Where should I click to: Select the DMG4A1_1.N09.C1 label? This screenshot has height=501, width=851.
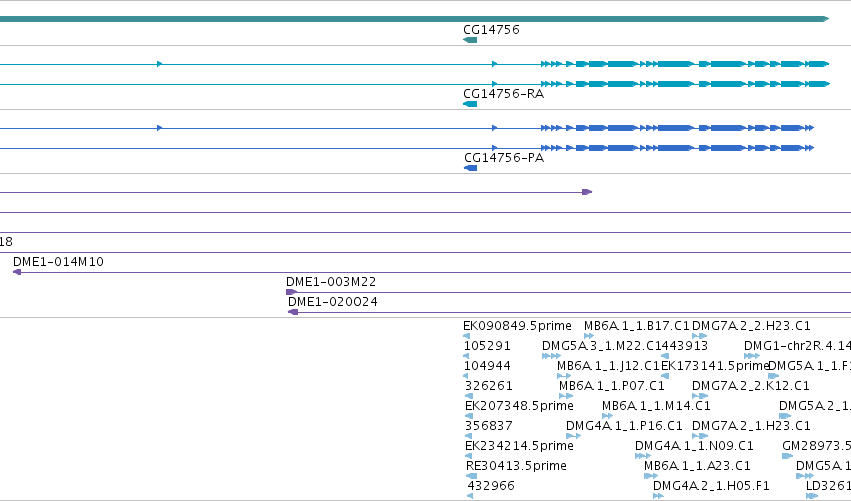tap(694, 446)
